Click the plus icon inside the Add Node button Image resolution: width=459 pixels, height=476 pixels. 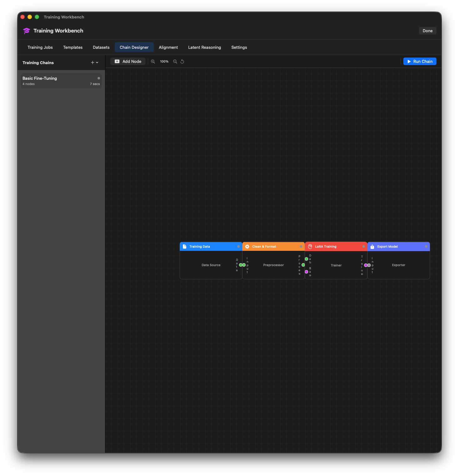pyautogui.click(x=117, y=61)
